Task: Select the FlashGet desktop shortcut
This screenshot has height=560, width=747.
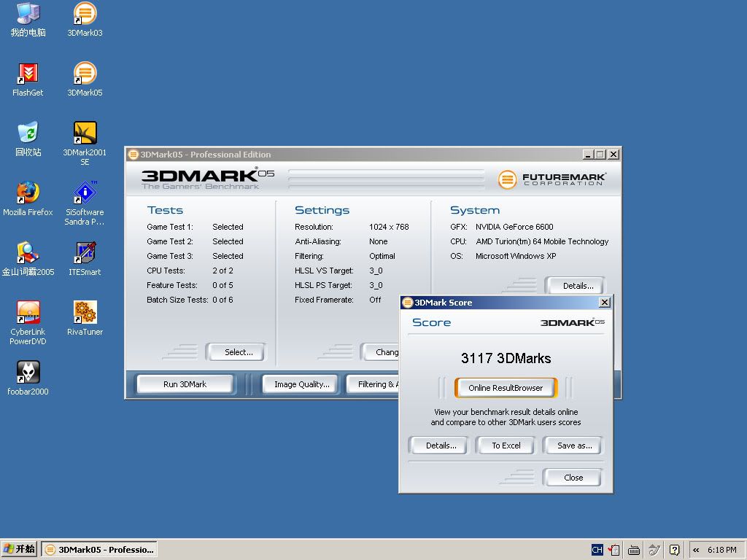Action: coord(28,79)
